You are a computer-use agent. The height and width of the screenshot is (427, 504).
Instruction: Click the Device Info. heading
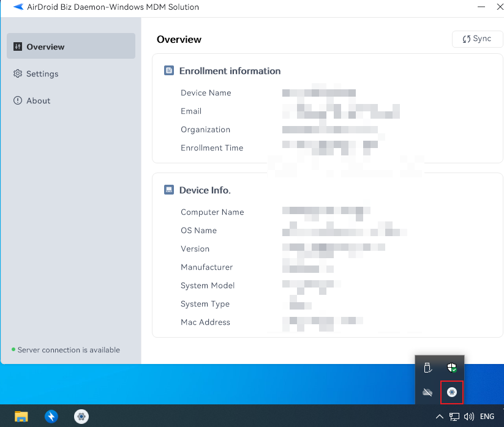[205, 190]
